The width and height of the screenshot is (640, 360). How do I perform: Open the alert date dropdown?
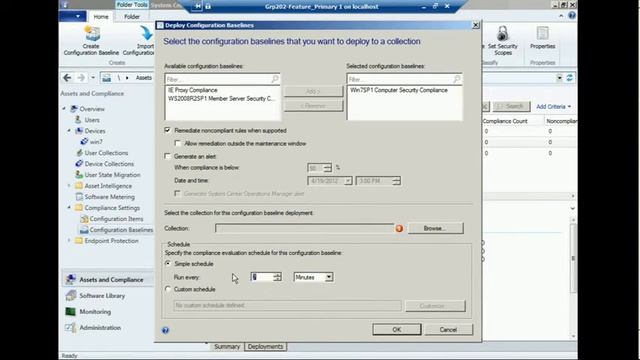coord(348,181)
